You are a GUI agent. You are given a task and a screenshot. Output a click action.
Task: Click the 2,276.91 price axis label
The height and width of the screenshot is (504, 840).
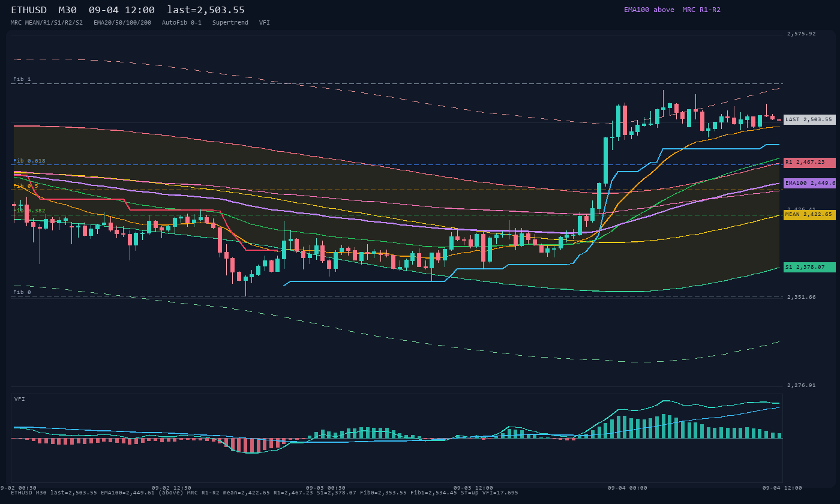802,385
